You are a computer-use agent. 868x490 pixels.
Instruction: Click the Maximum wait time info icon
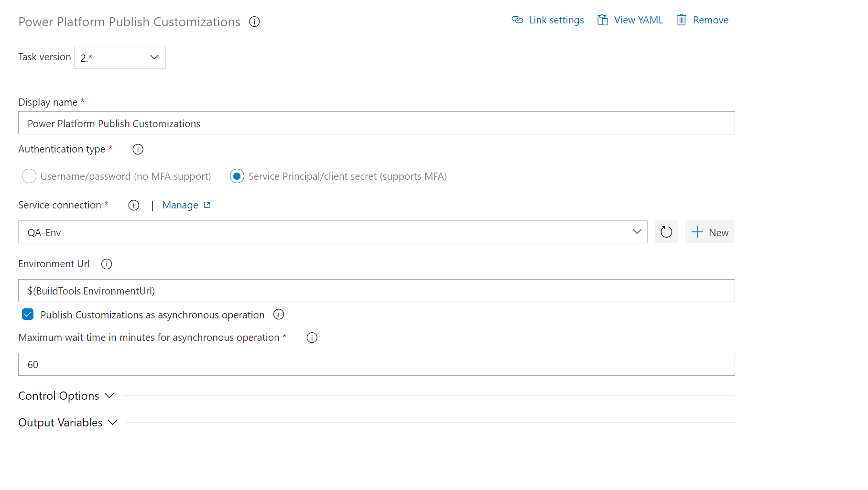[x=312, y=338]
